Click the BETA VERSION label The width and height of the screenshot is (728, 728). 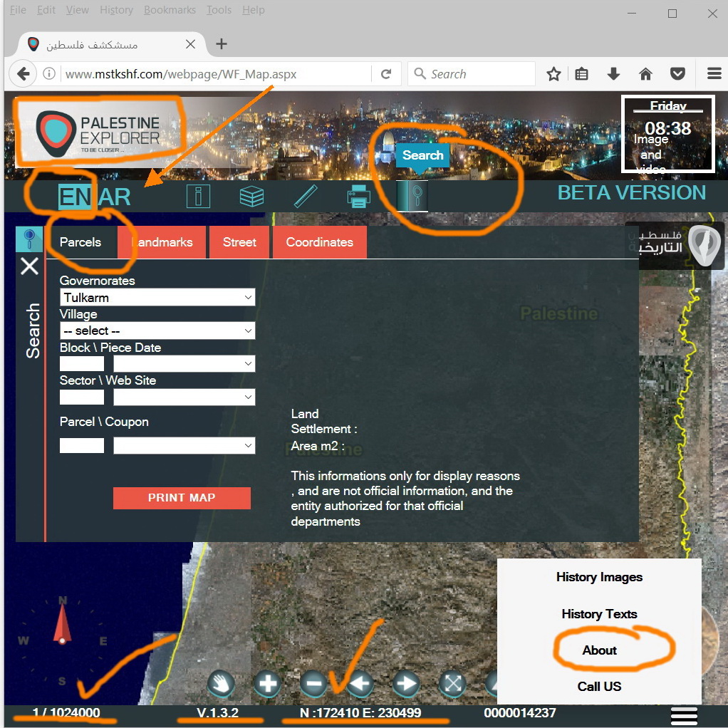tap(631, 192)
